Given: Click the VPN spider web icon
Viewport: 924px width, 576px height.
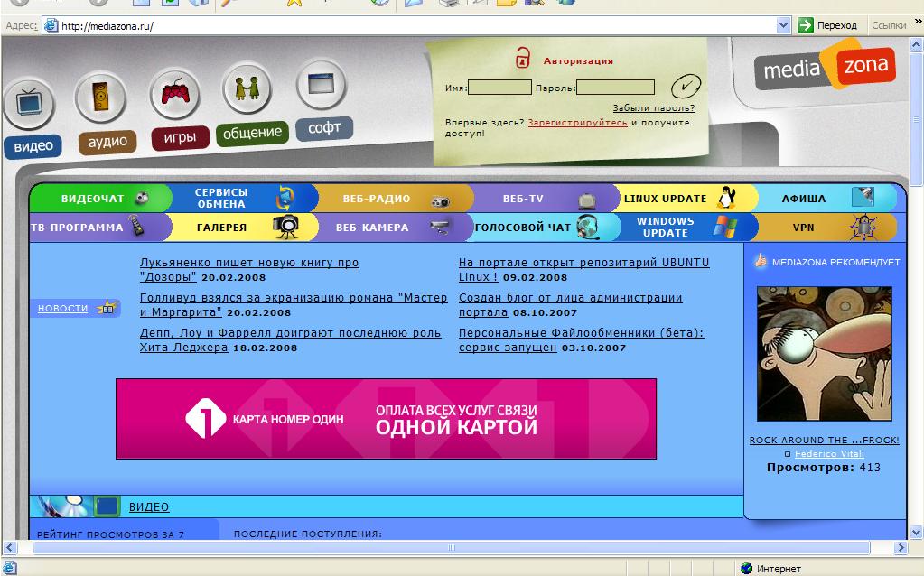Looking at the screenshot, I should [x=863, y=228].
